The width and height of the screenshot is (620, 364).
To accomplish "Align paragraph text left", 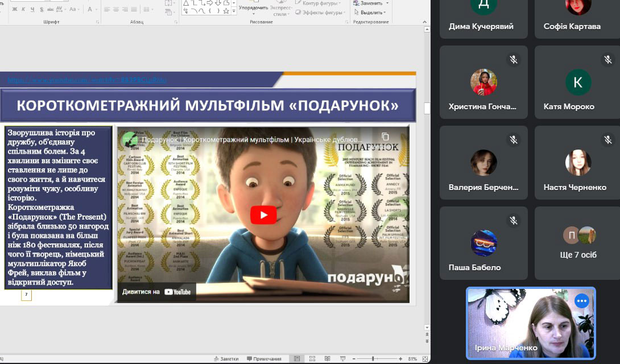I will 107,10.
